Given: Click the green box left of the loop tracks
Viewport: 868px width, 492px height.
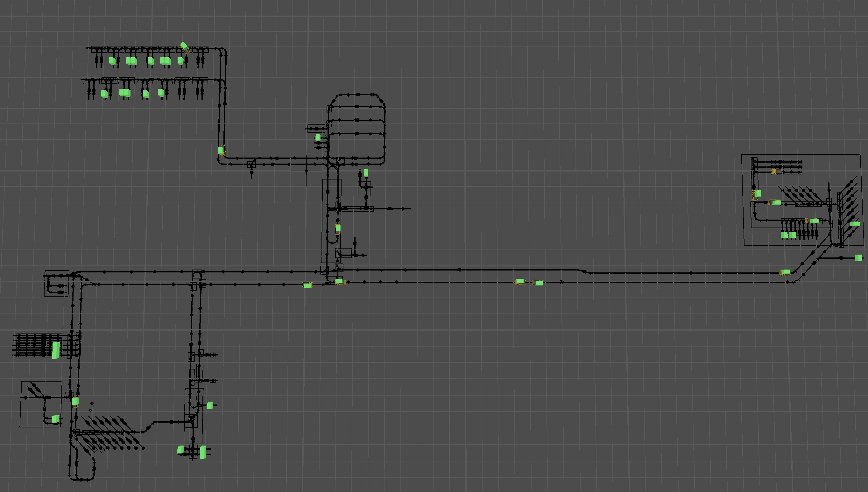Looking at the screenshot, I should pyautogui.click(x=318, y=137).
